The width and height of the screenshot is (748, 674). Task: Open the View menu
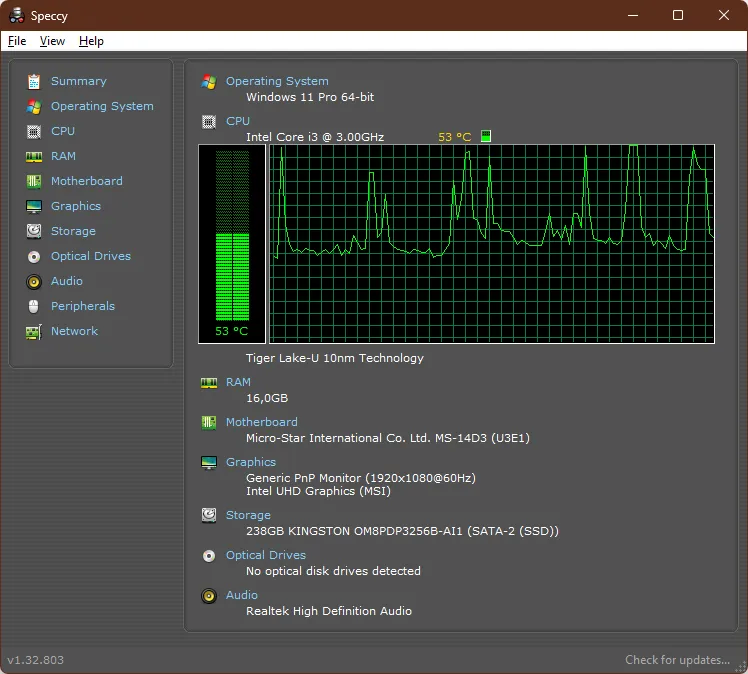(52, 41)
